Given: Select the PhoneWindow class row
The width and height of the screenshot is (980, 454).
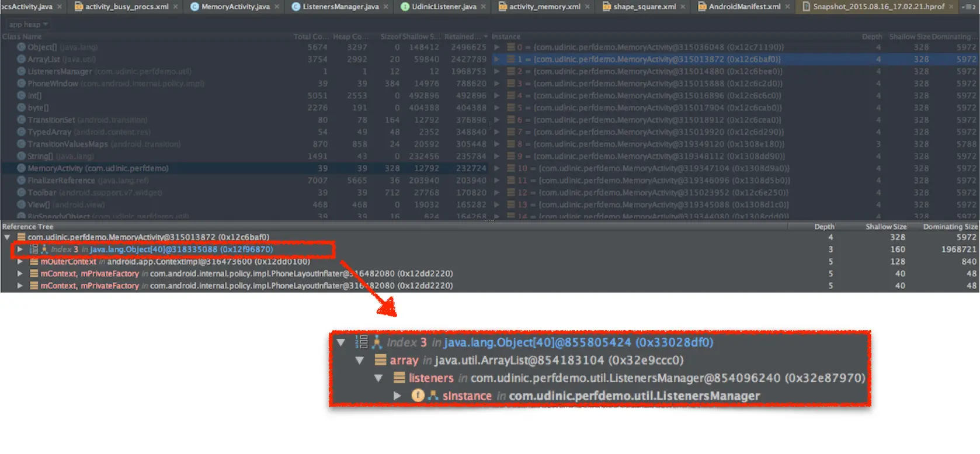Looking at the screenshot, I should tap(245, 84).
